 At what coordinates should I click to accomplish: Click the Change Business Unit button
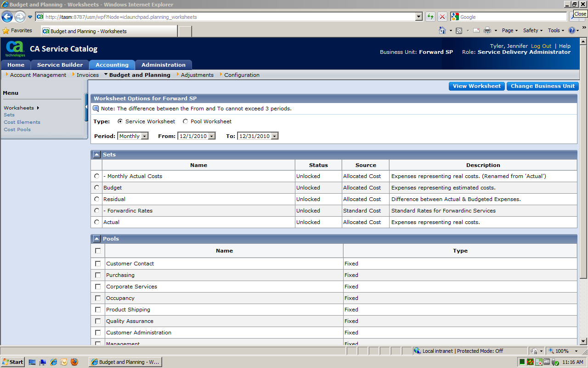click(x=543, y=86)
